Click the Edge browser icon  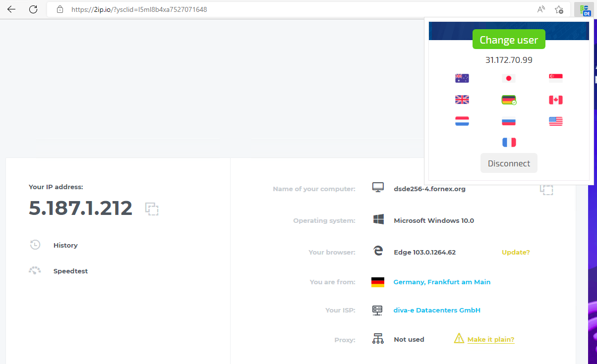coord(378,251)
